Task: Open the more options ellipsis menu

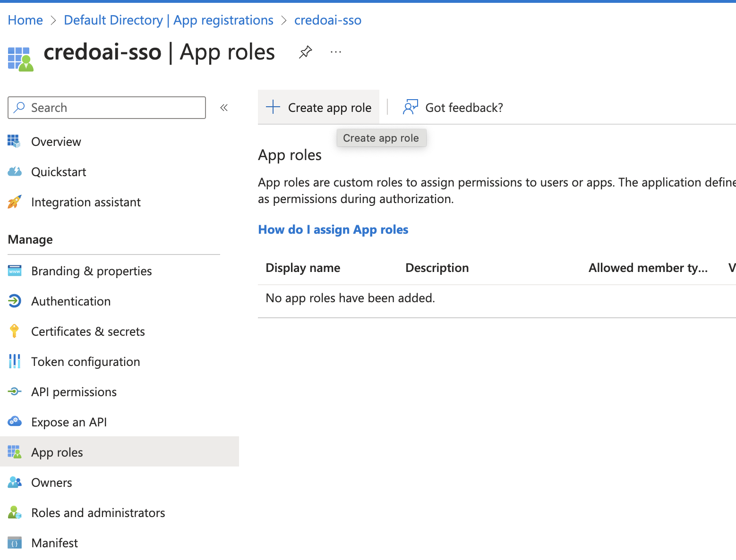Action: (x=336, y=52)
